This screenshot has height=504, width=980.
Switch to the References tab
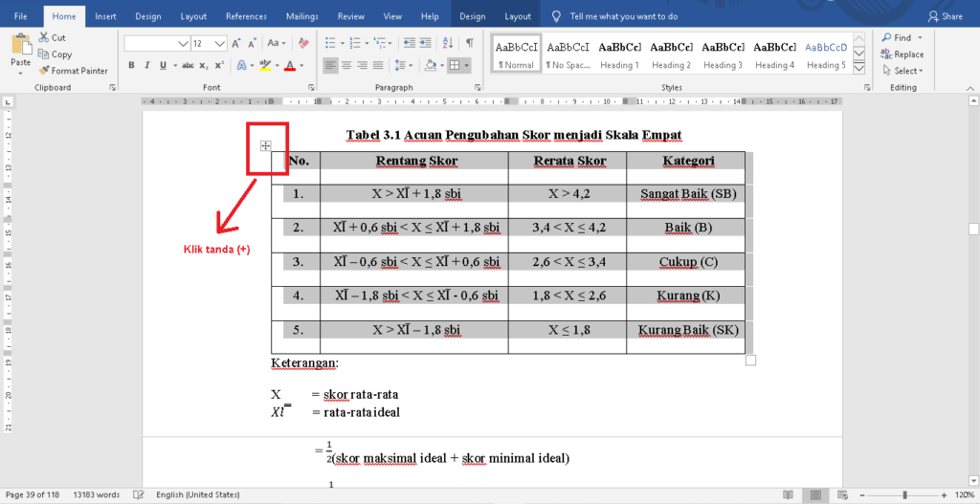tap(246, 16)
